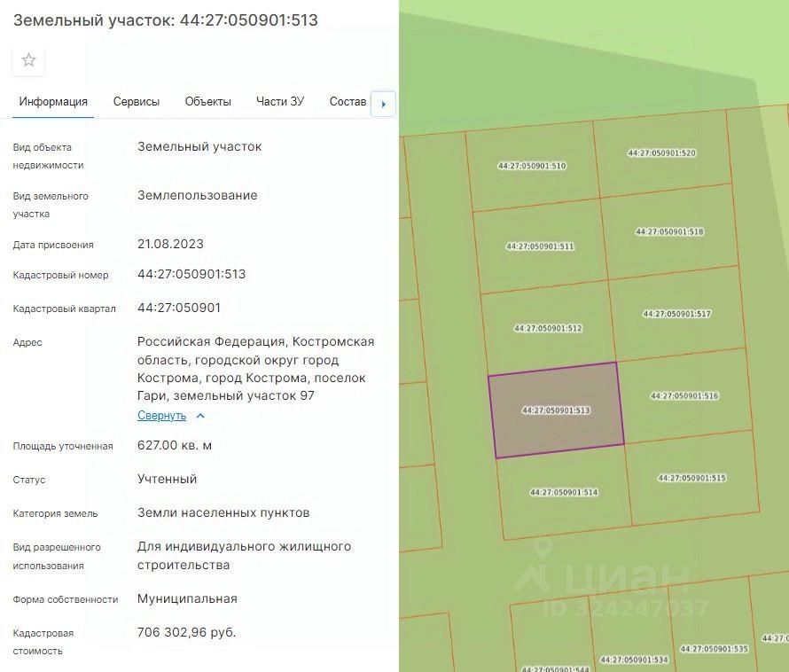This screenshot has height=672, width=789.
Task: Select parcel 44:27:050901:513 on the map
Action: 556,410
